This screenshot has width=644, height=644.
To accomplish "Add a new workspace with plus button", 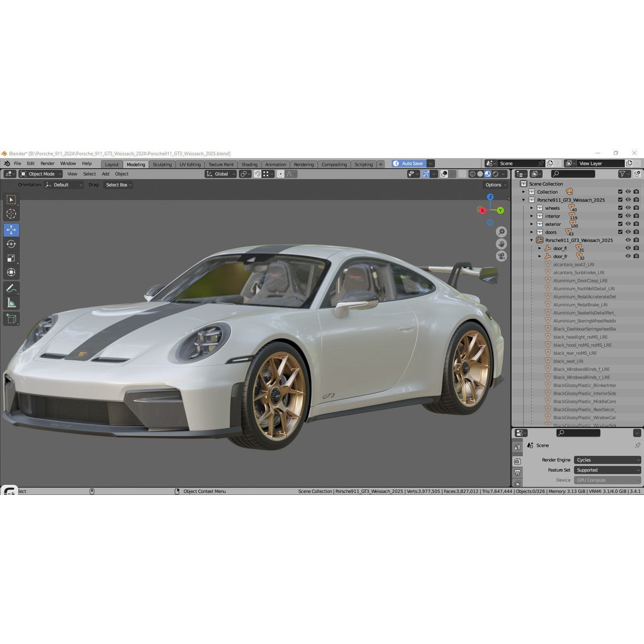I will (x=380, y=165).
